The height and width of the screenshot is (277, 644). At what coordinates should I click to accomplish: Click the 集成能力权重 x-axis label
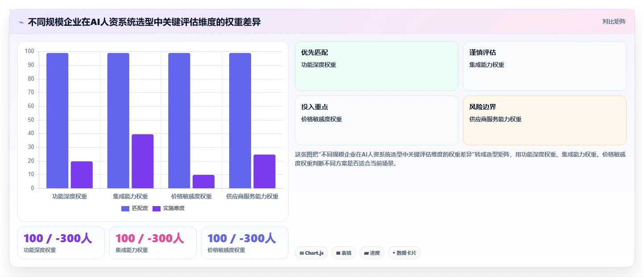click(x=130, y=196)
